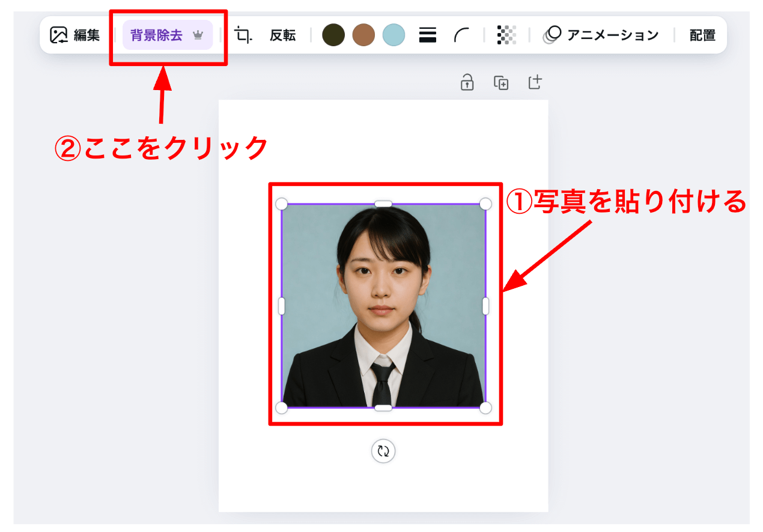Open the 編集 image edit button
The width and height of the screenshot is (763, 532).
(75, 35)
